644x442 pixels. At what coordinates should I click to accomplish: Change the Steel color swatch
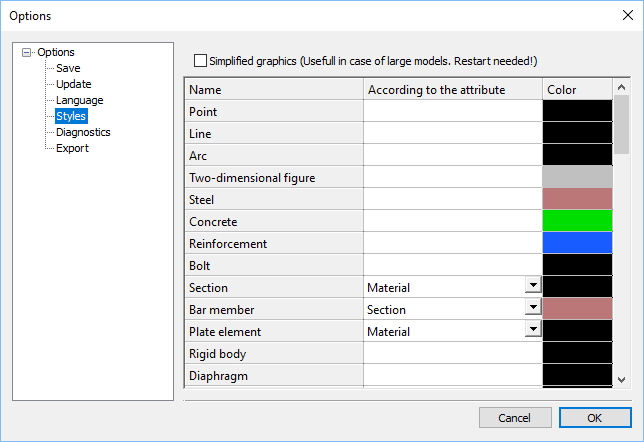click(x=577, y=199)
